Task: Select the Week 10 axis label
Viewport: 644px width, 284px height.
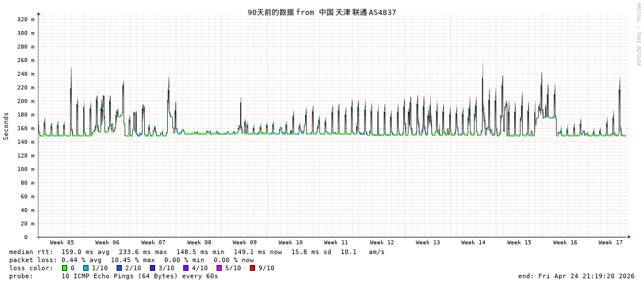Action: 291,243
